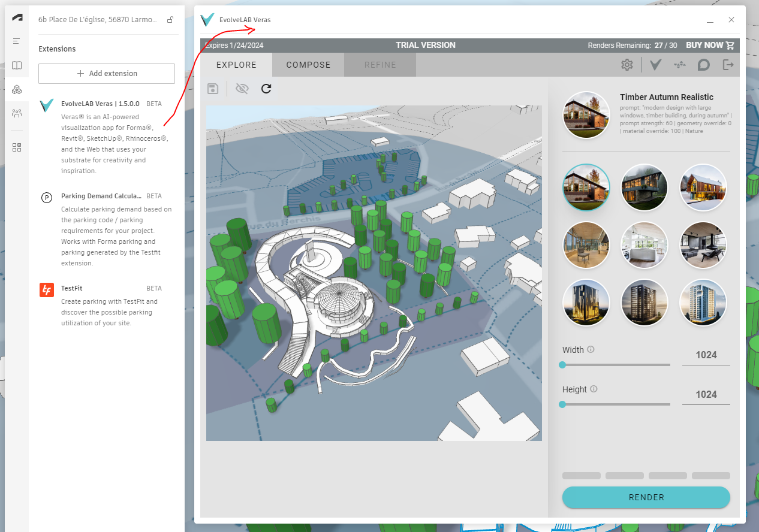Click the save render disk icon
The width and height of the screenshot is (759, 532).
[x=213, y=89]
